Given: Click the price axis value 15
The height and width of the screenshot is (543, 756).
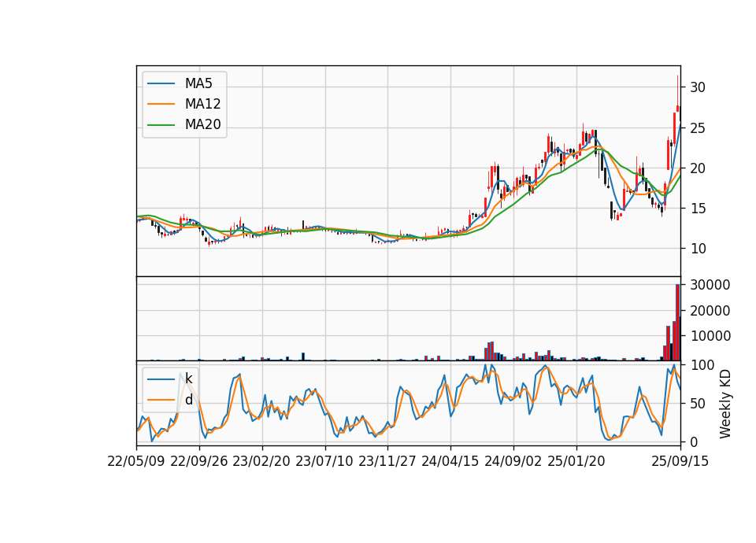Looking at the screenshot, I should click(x=698, y=208).
